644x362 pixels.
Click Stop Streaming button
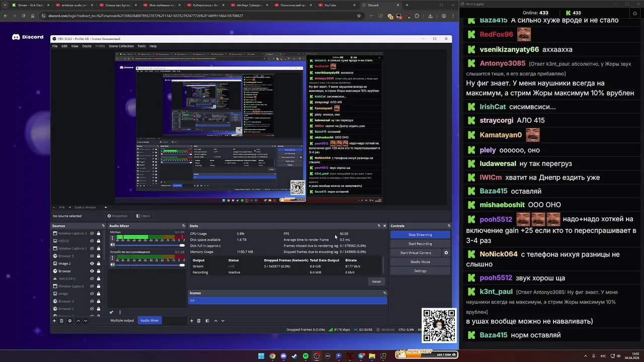coord(420,235)
